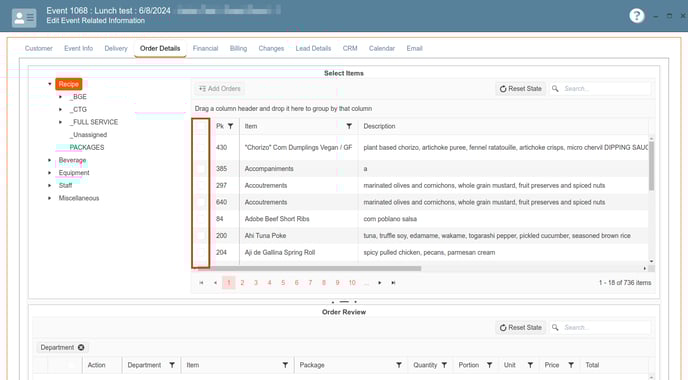Switch to the Event Info tab
688x380 pixels.
(79, 48)
